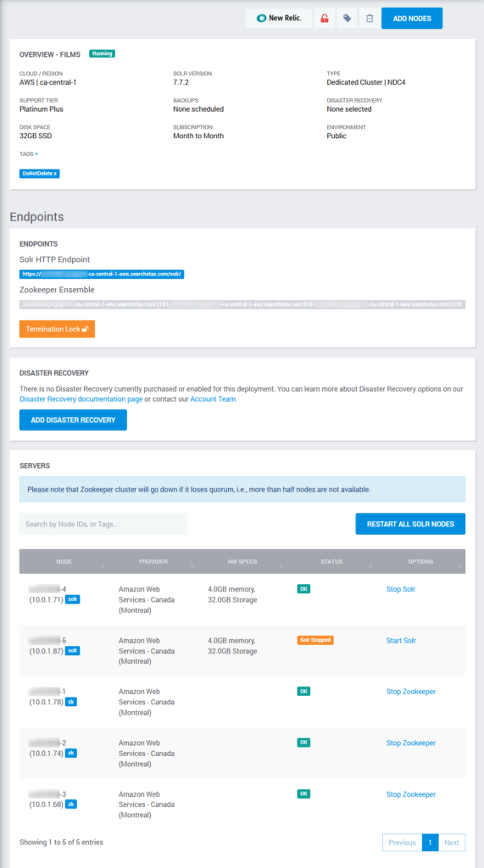This screenshot has height=868, width=484.
Task: Add a tag with the plus icon
Action: (36, 154)
